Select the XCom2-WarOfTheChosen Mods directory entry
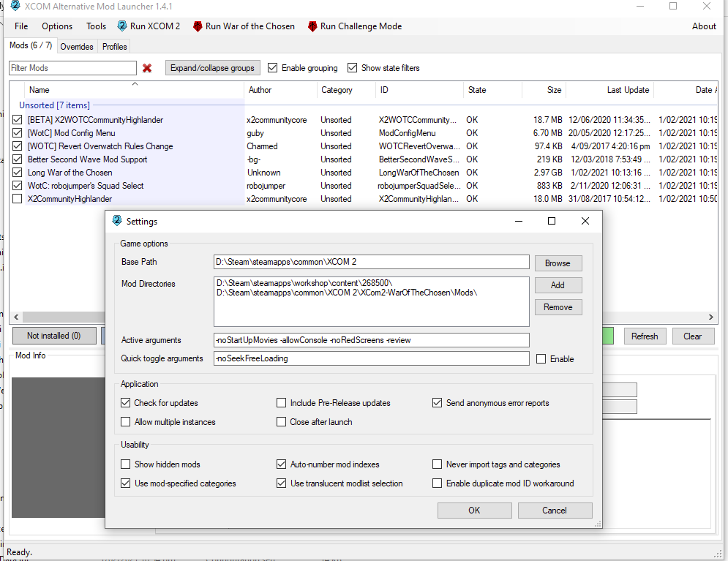The image size is (728, 561). [348, 293]
